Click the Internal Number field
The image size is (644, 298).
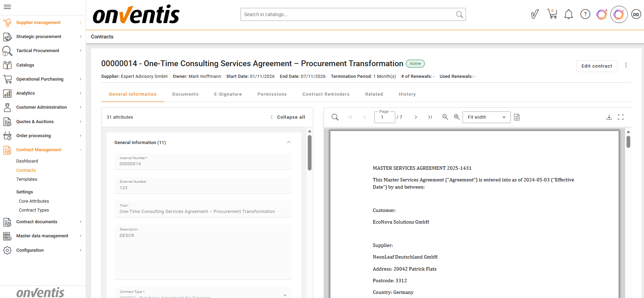(203, 161)
